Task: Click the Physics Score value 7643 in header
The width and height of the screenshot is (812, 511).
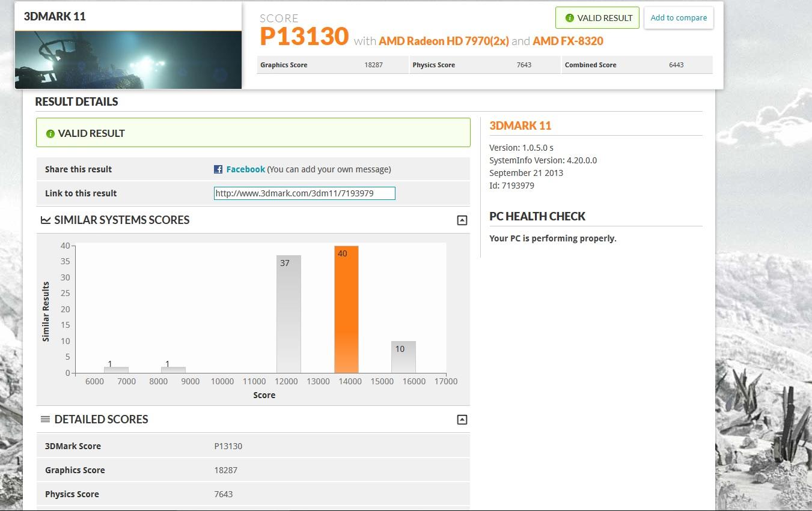Action: tap(524, 65)
